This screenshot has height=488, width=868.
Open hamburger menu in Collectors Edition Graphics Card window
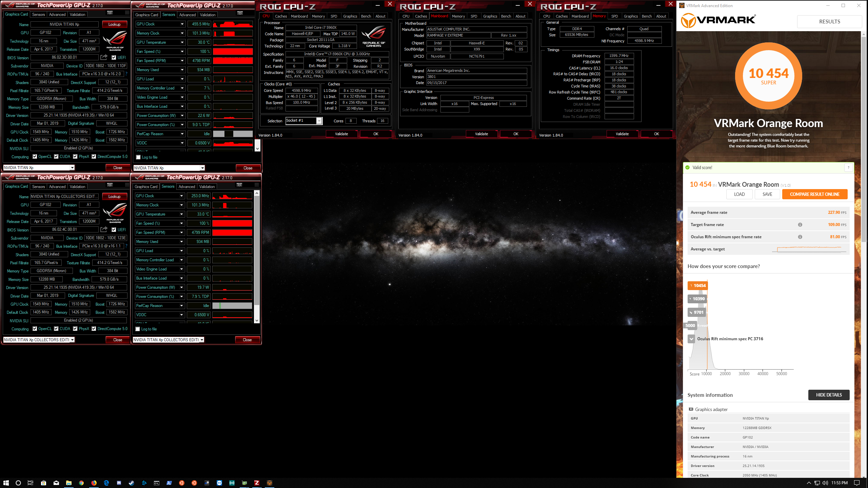coord(127,185)
